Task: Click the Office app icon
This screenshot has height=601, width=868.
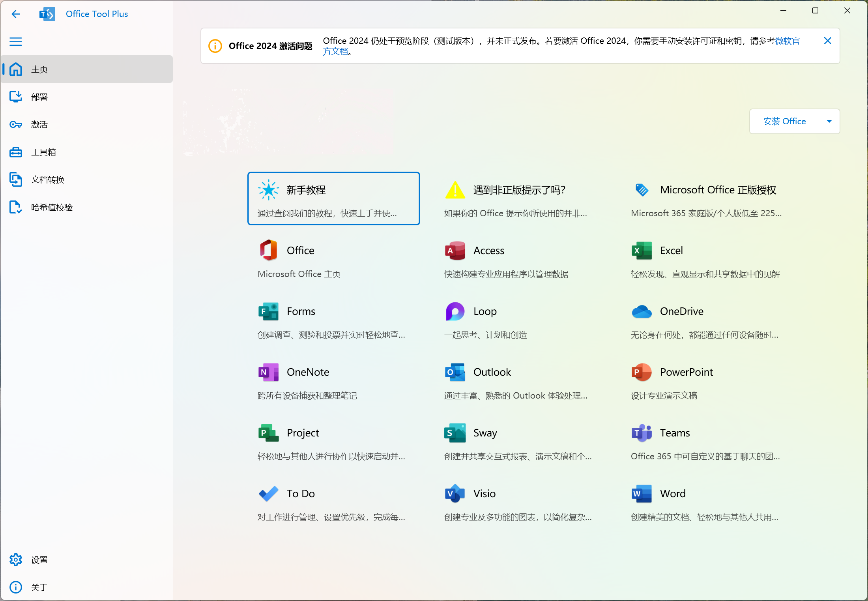Action: coord(268,250)
